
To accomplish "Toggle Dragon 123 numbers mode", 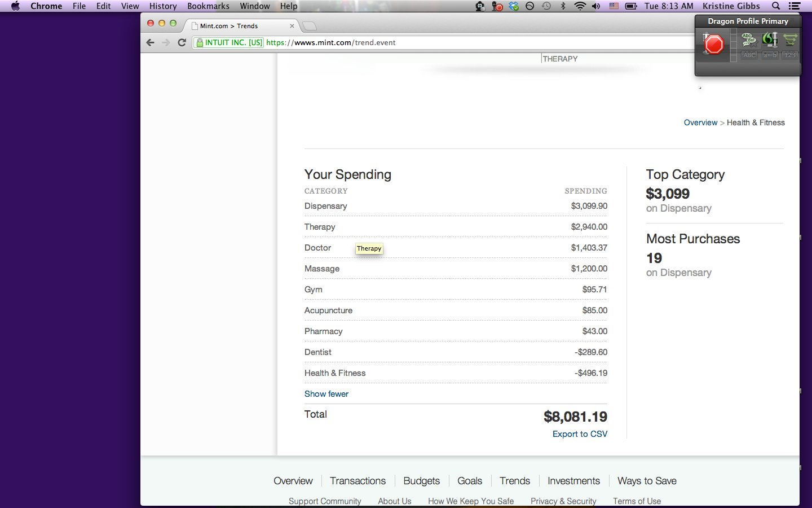I will pos(790,55).
